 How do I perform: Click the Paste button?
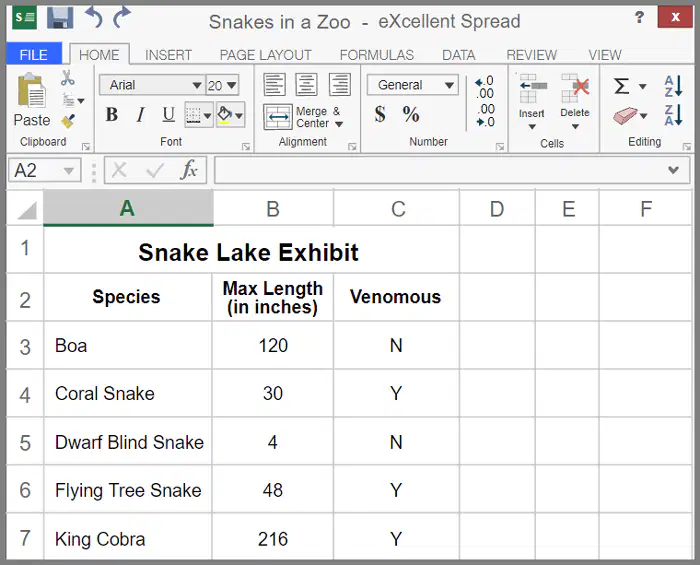[x=32, y=100]
